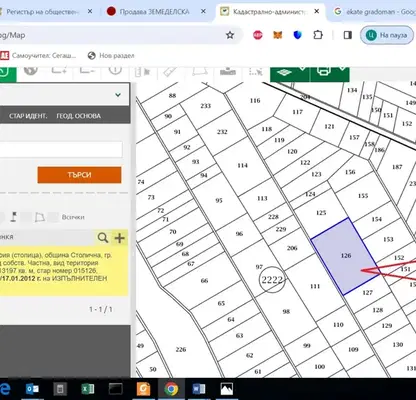Select parcel 126 on the map
This screenshot has width=416, height=400.
pos(346,256)
